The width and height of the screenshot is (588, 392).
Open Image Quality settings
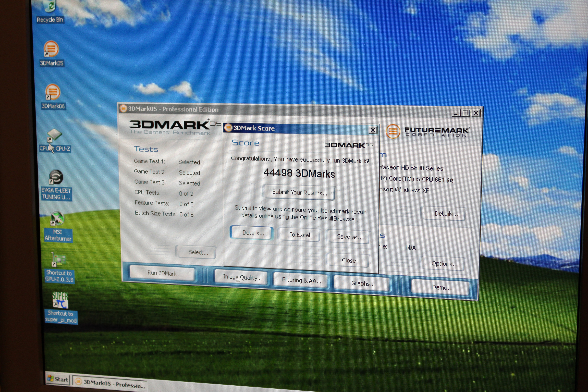(242, 278)
